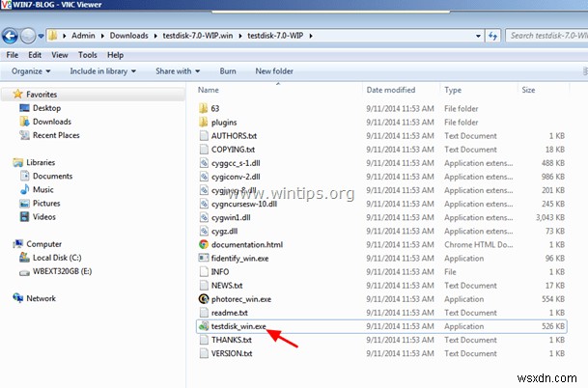588x388 pixels.
Task: Sort by the Date modified column header
Action: (x=391, y=90)
